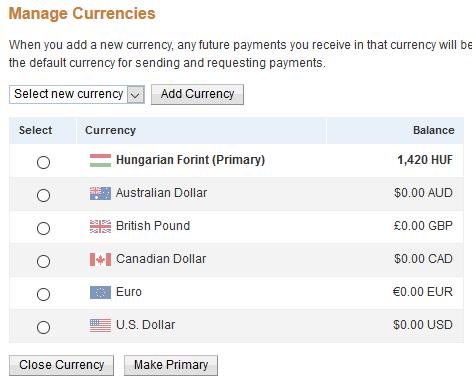This screenshot has height=390, width=472.
Task: Click the Currency column header
Action: [110, 130]
